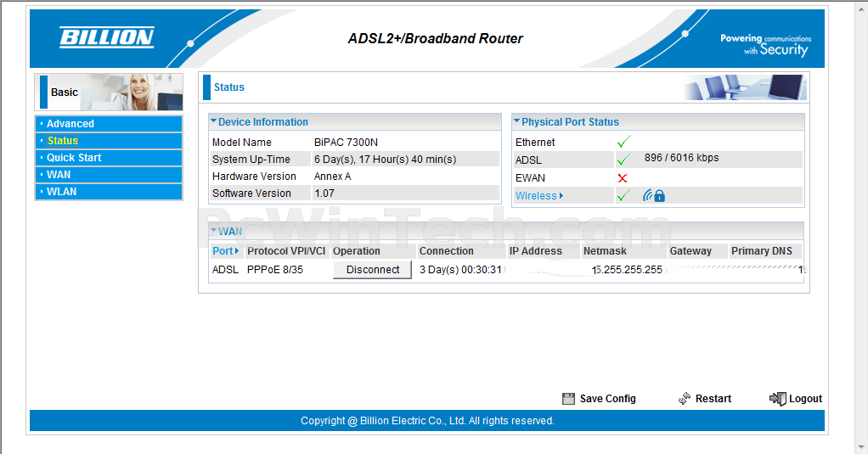Select Status in the sidebar
The image size is (868, 454).
click(x=109, y=141)
